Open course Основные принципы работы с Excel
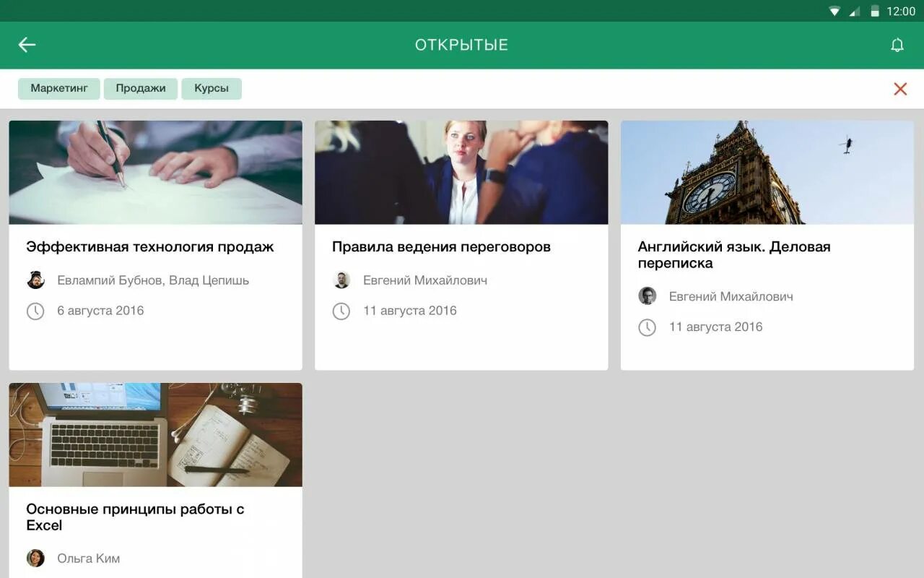924x578 pixels. click(x=135, y=517)
